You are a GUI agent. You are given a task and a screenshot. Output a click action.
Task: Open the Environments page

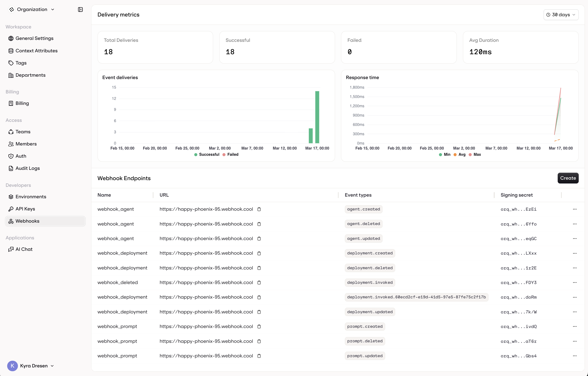point(31,197)
